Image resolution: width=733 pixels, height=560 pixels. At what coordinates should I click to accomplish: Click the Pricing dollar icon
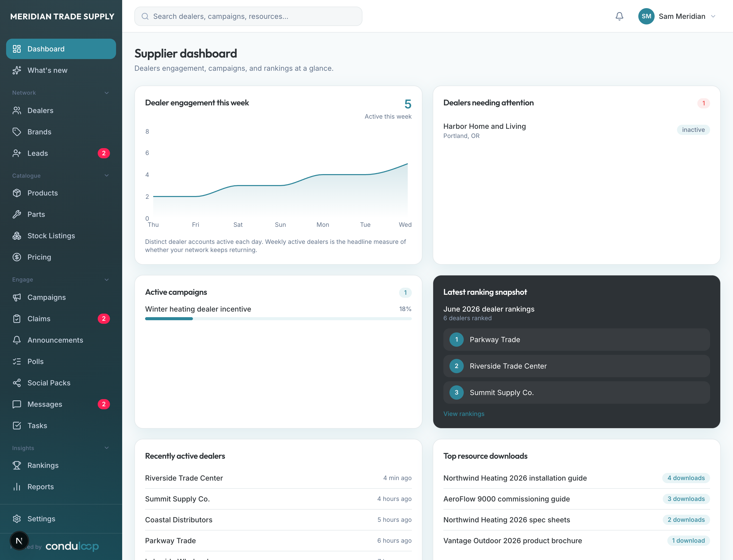17,257
